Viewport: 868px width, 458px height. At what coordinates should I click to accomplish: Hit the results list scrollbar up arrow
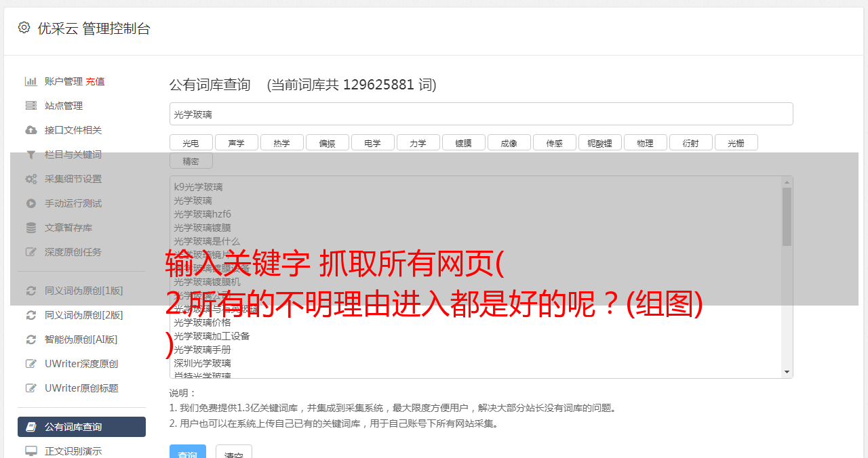tap(787, 182)
